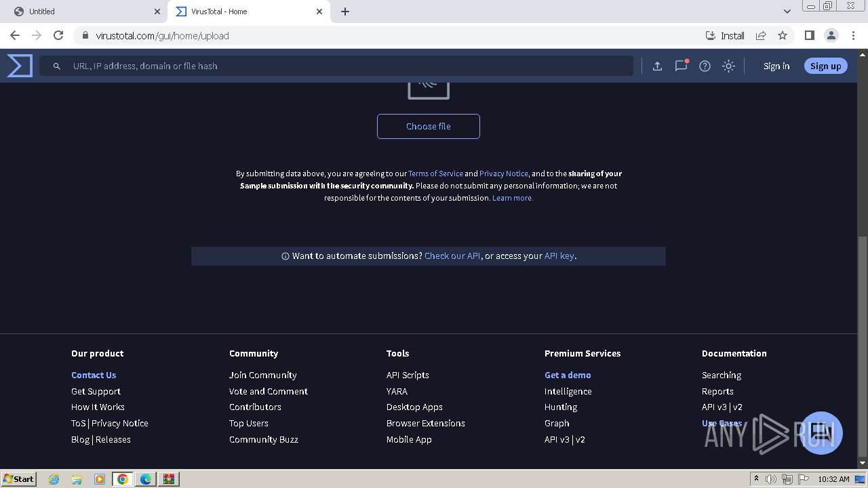Image resolution: width=868 pixels, height=488 pixels.
Task: Open Blog footer link
Action: click(80, 439)
